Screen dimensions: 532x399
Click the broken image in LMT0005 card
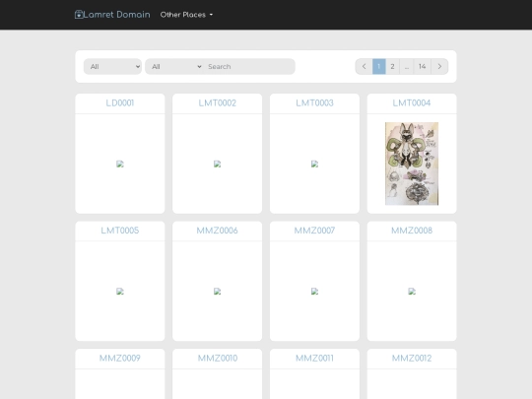pyautogui.click(x=120, y=292)
